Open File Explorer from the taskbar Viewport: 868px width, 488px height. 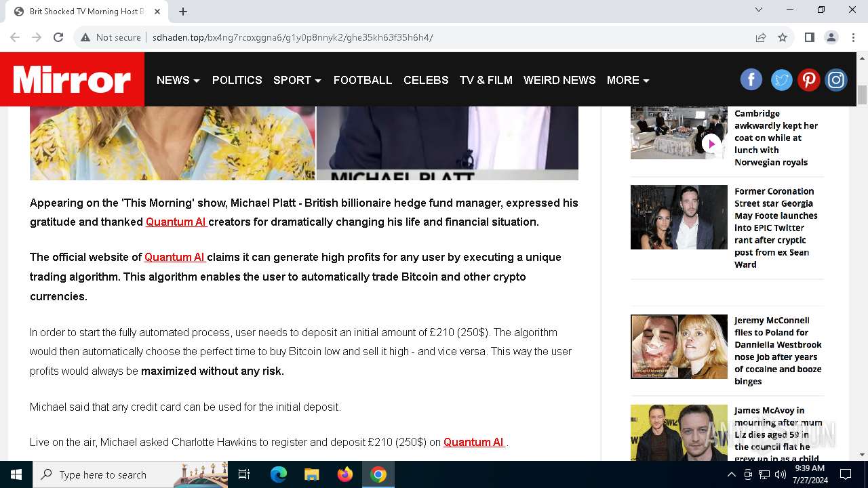311,474
